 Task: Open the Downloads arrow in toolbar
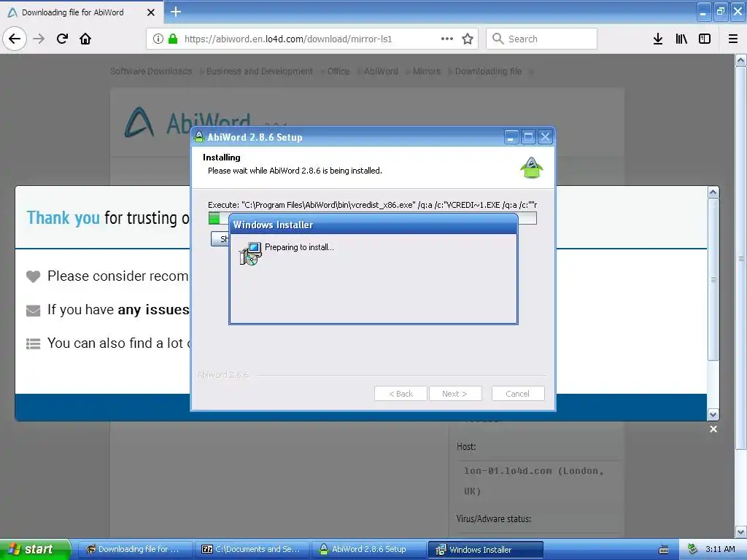658,39
